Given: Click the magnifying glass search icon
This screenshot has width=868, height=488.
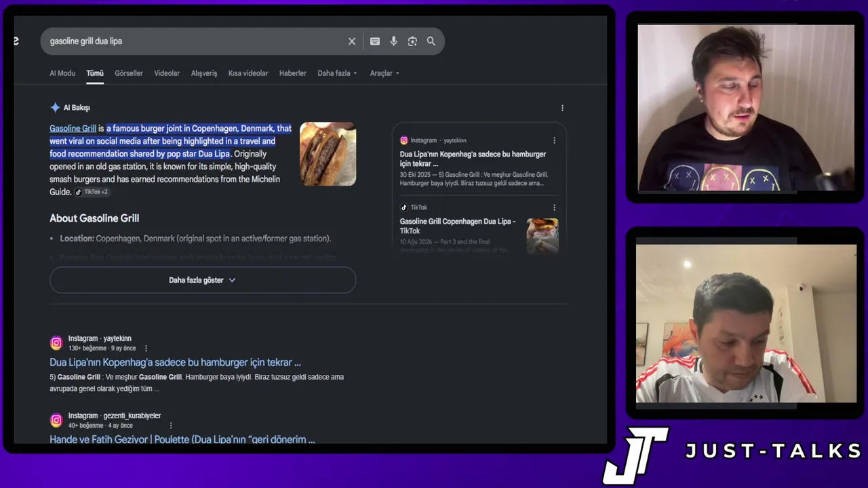Looking at the screenshot, I should click(x=431, y=41).
